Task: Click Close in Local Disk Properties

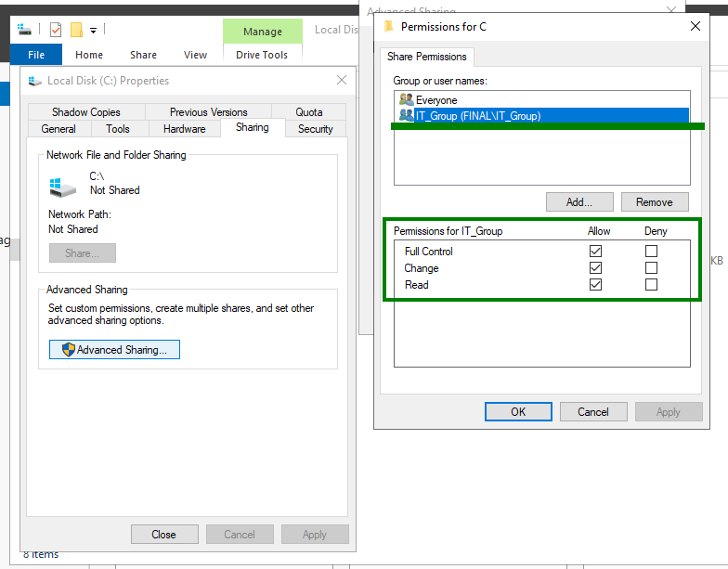Action: coord(164,535)
